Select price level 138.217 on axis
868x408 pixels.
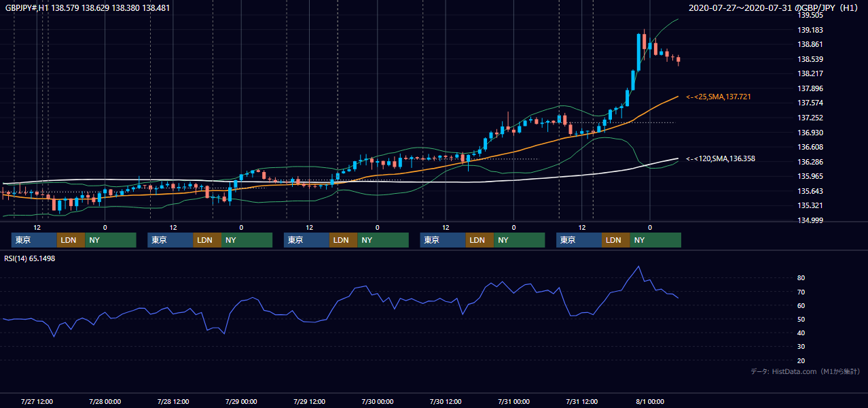[x=810, y=74]
